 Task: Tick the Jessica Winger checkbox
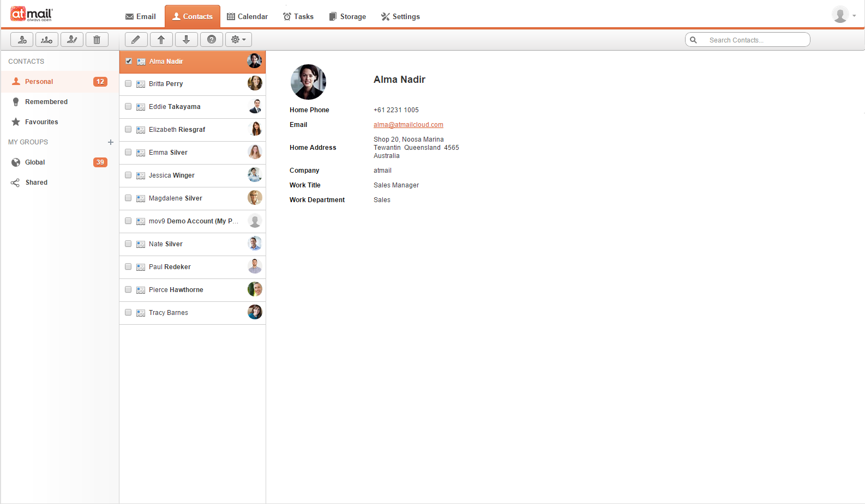128,175
